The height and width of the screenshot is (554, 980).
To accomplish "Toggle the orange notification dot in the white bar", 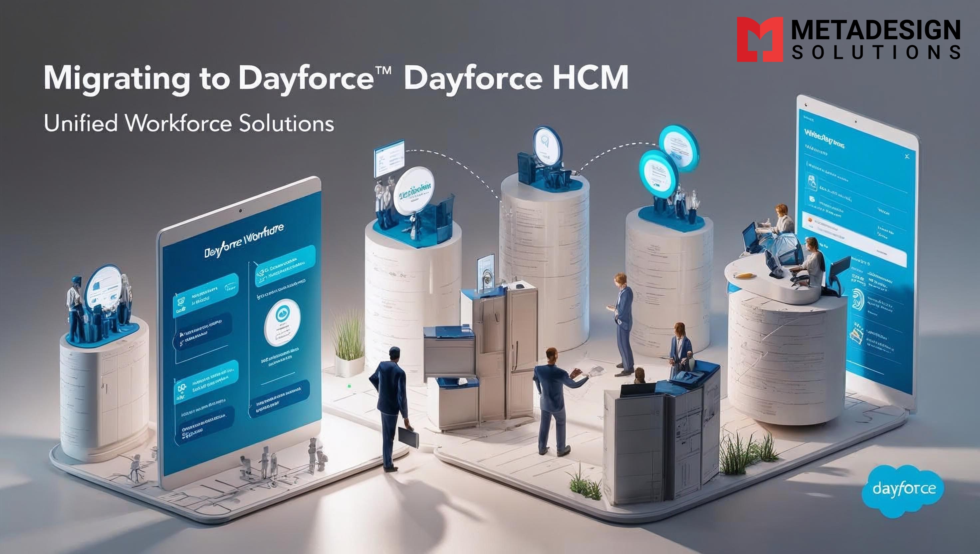I will (810, 219).
